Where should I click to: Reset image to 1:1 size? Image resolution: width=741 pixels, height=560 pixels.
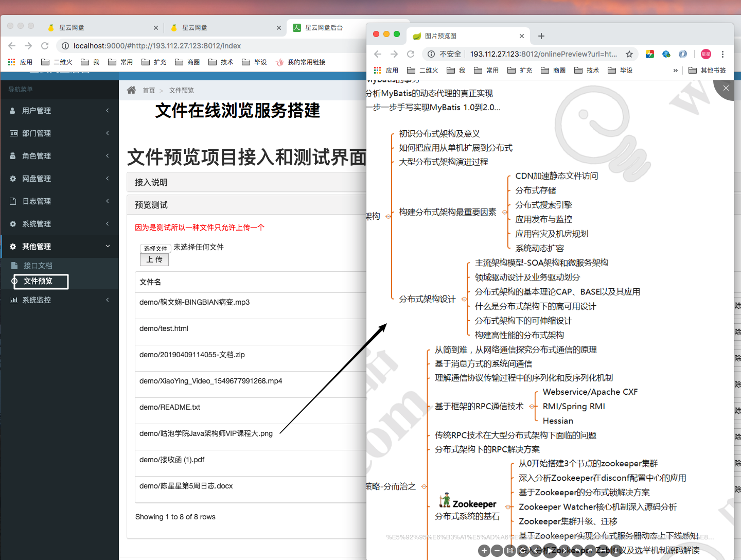click(510, 551)
